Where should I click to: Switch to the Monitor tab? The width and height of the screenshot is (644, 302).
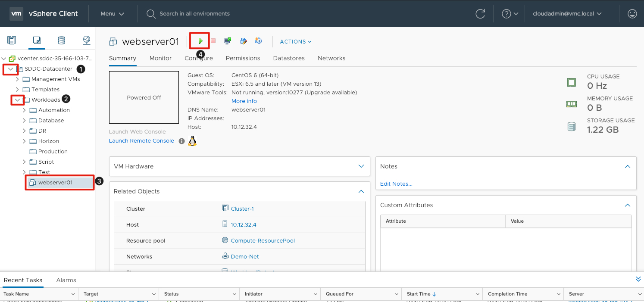(160, 58)
